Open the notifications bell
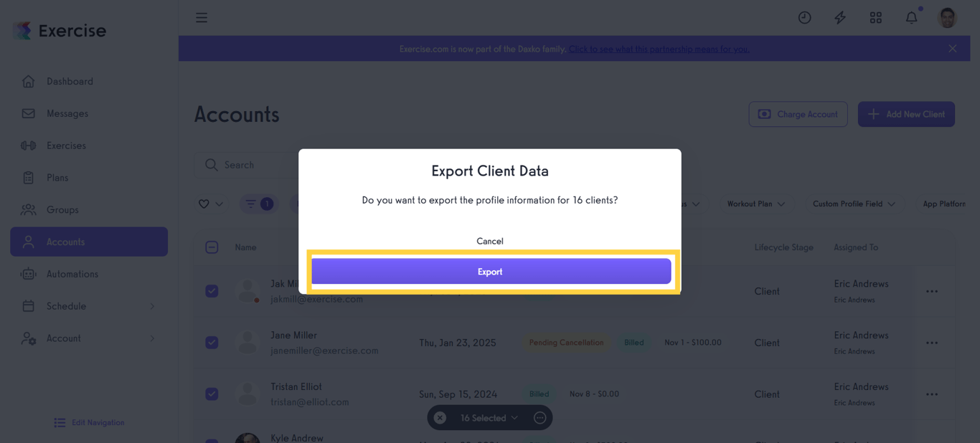Viewport: 980px width, 443px height. point(911,17)
